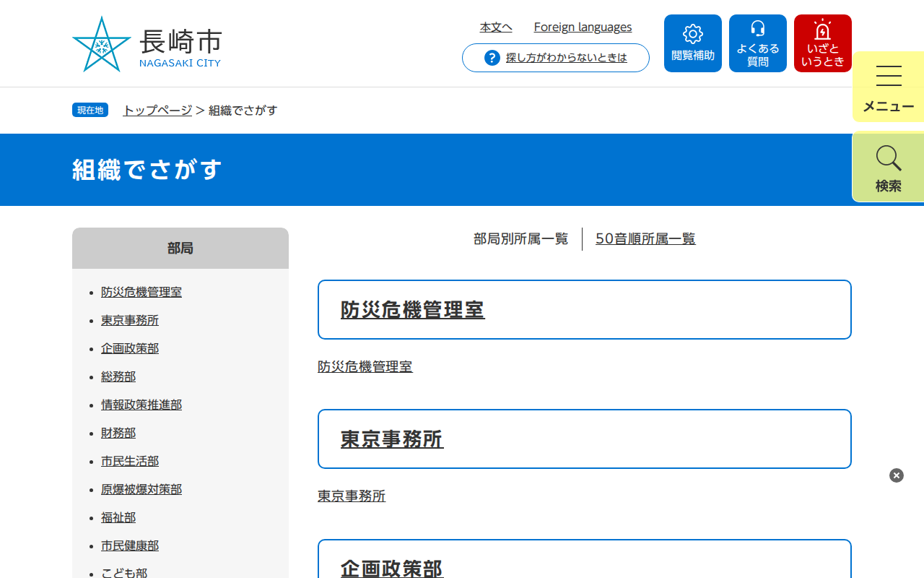Open the 防災危機管理室 heading card
Viewport: 924px width, 578px height.
(413, 309)
